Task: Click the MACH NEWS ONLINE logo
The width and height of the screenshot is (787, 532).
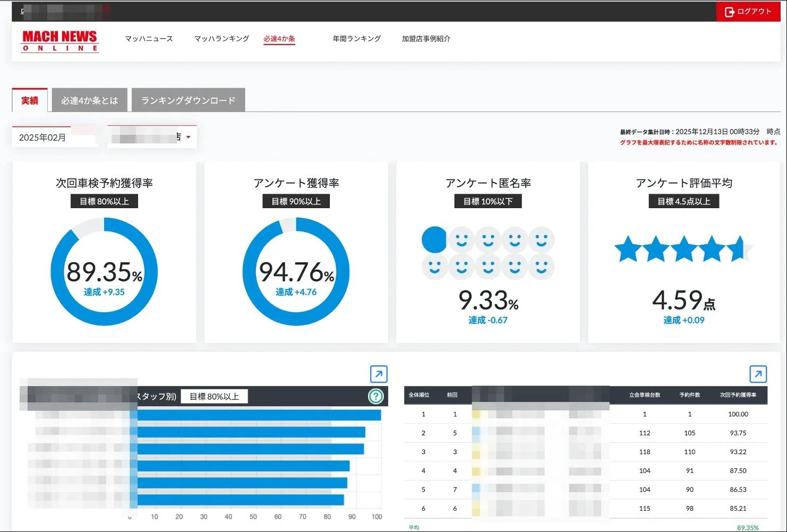Action: tap(60, 41)
